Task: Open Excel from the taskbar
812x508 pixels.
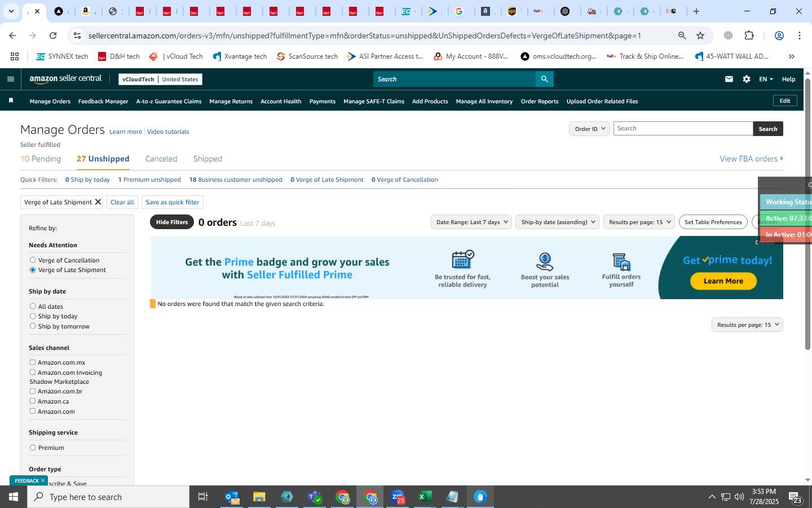Action: pos(425,497)
